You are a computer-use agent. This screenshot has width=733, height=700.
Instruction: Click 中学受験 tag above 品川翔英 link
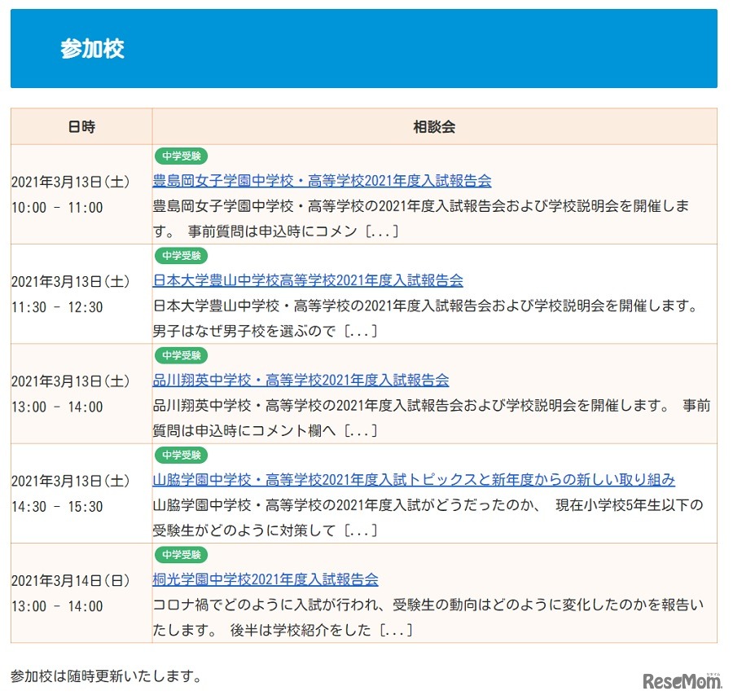click(182, 355)
